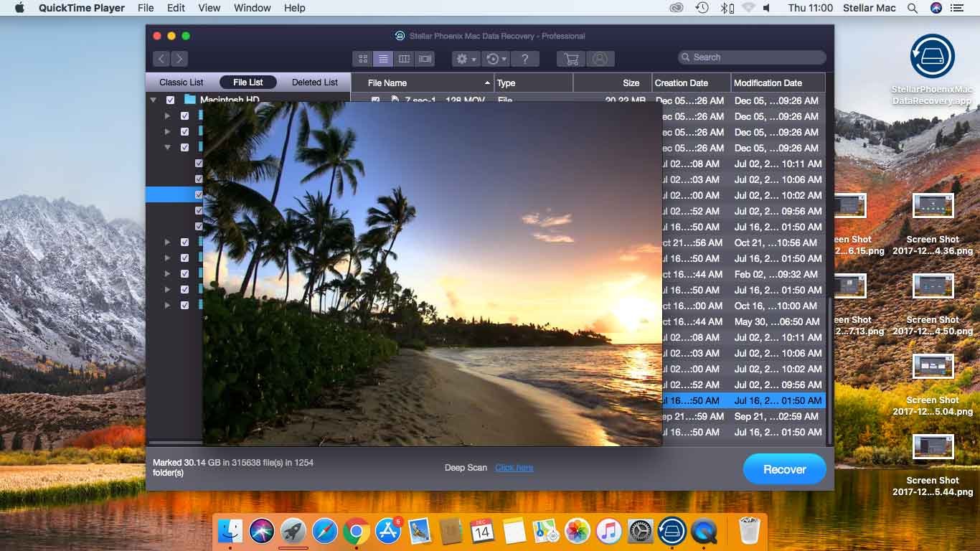This screenshot has width=980, height=551.
Task: Switch to icon grid view in toolbar
Action: point(363,59)
